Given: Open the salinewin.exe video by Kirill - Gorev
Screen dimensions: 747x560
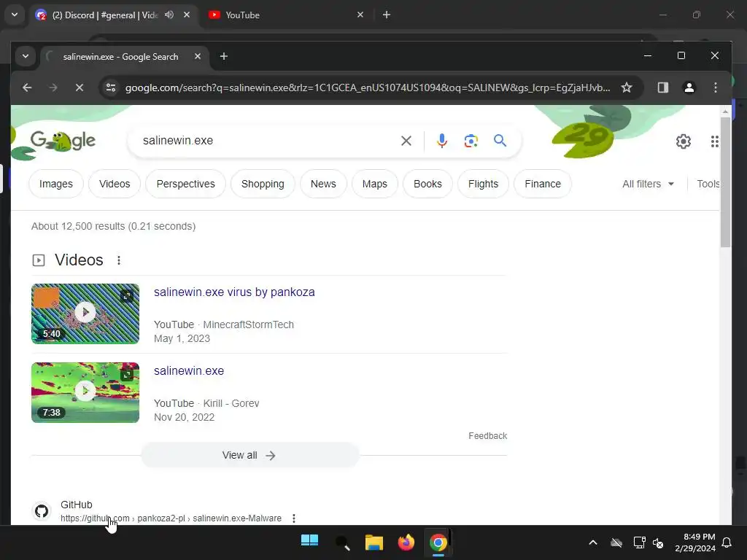Looking at the screenshot, I should pyautogui.click(x=189, y=370).
